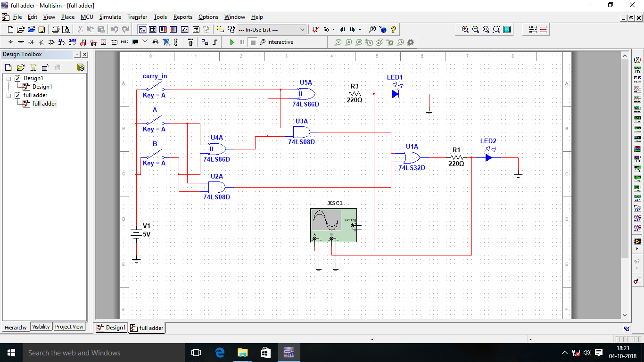Open the Windows Start menu
This screenshot has width=644, height=362.
pyautogui.click(x=10, y=352)
